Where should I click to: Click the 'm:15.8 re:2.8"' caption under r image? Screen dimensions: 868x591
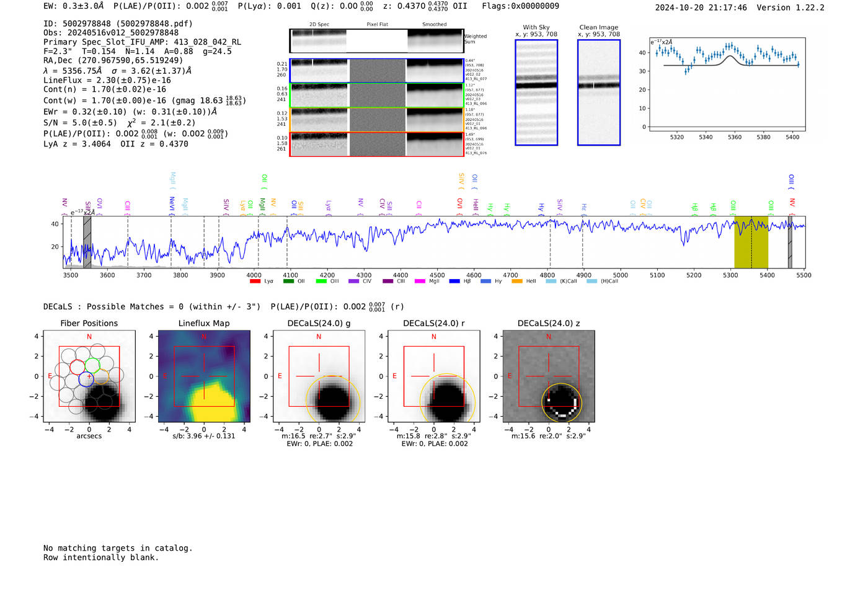(x=434, y=436)
